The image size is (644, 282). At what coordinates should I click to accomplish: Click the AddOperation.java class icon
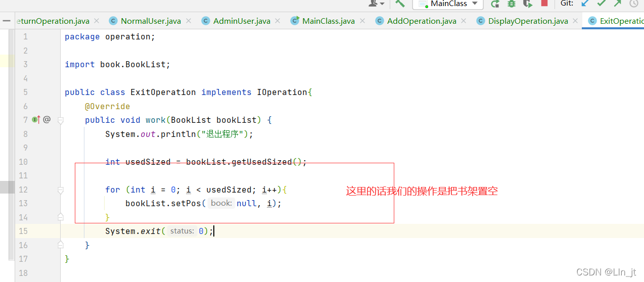[379, 21]
